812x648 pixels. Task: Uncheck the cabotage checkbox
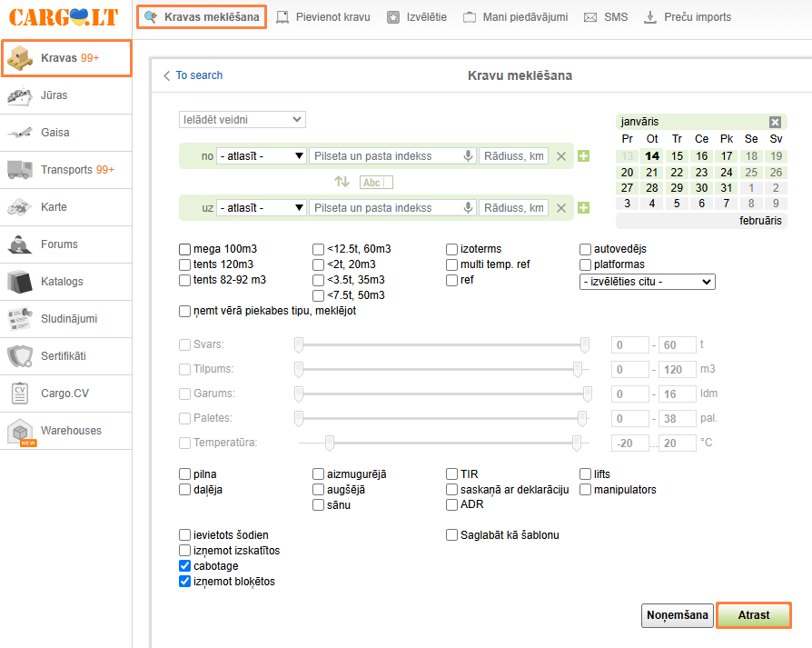point(185,566)
